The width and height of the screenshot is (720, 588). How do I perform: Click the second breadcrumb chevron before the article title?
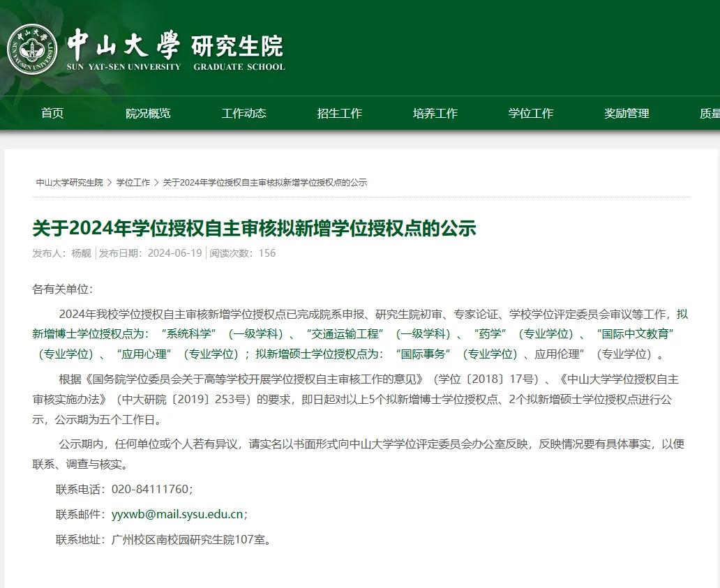click(156, 183)
